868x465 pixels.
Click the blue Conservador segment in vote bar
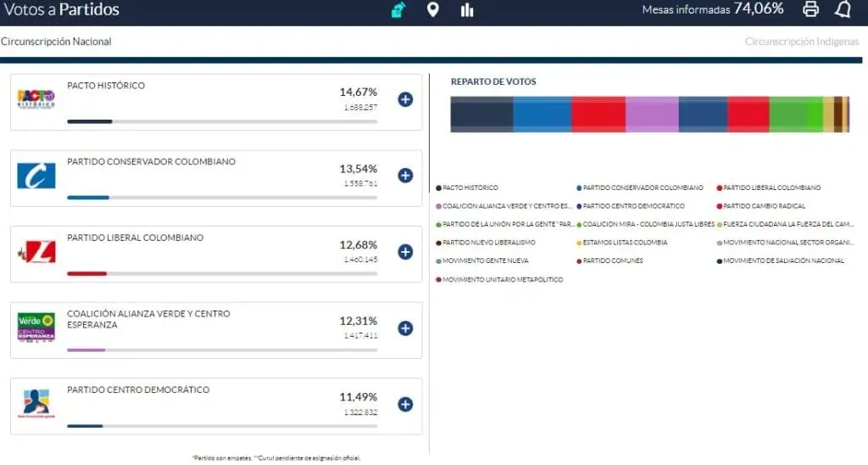tap(542, 115)
